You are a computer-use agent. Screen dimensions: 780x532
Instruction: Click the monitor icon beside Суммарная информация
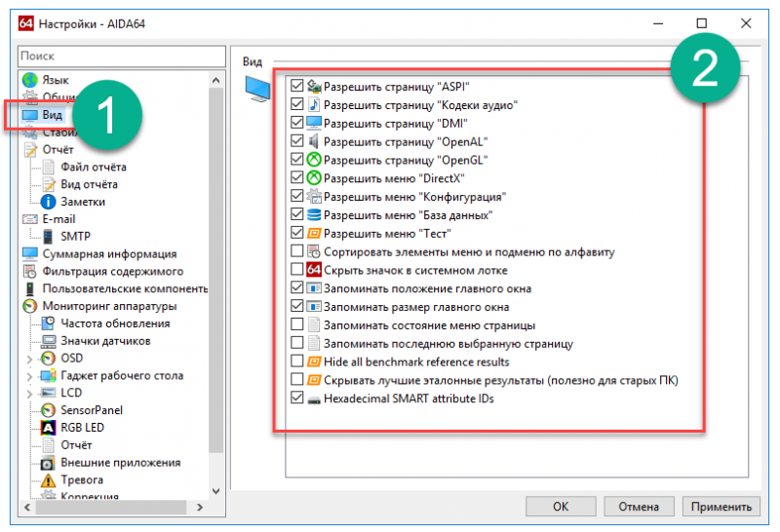click(x=30, y=253)
